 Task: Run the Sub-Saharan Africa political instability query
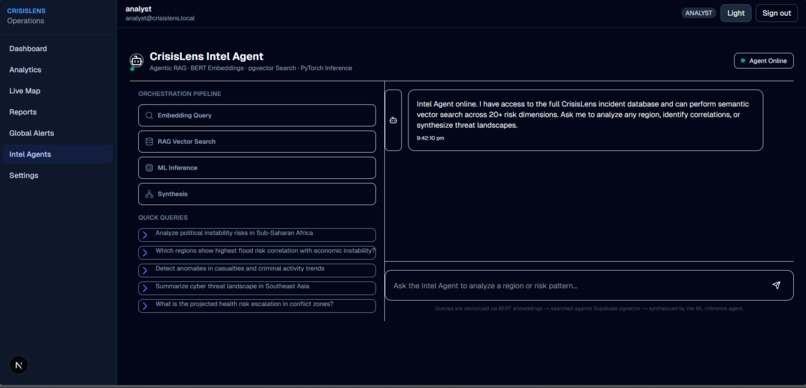(257, 235)
